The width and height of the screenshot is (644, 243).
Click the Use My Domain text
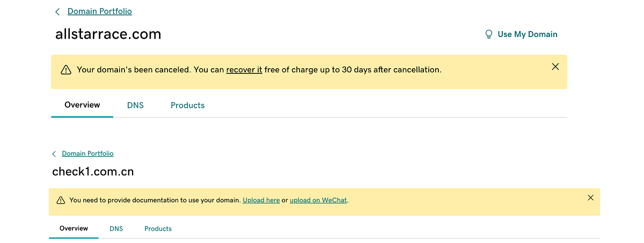pos(528,34)
